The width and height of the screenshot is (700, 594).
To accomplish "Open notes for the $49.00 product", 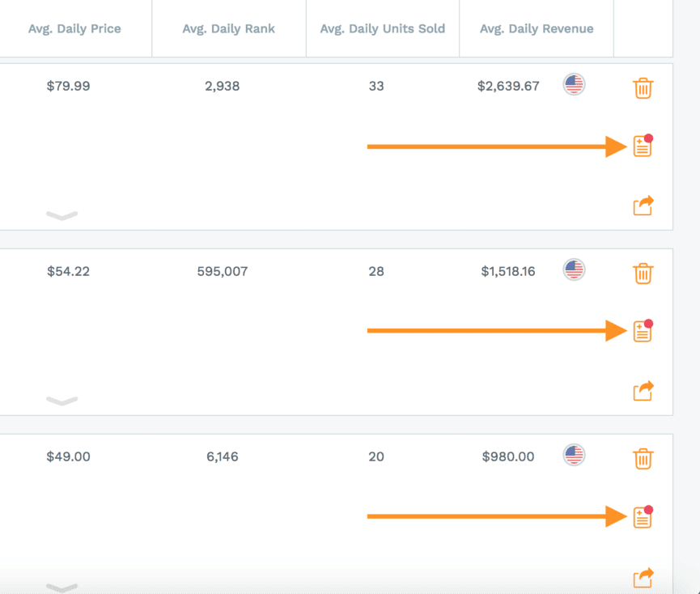I will (643, 517).
